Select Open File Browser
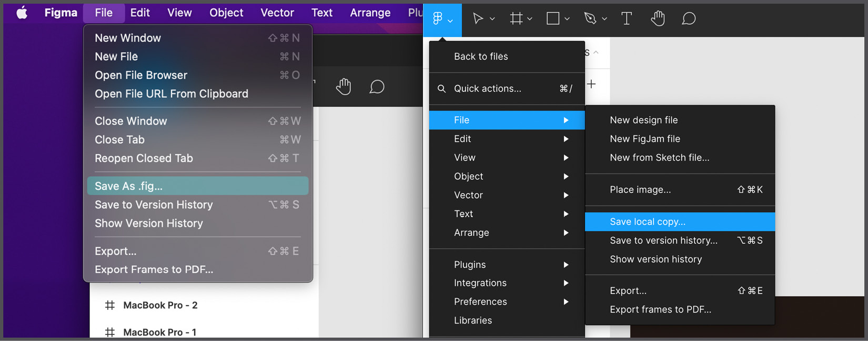 [x=198, y=75]
